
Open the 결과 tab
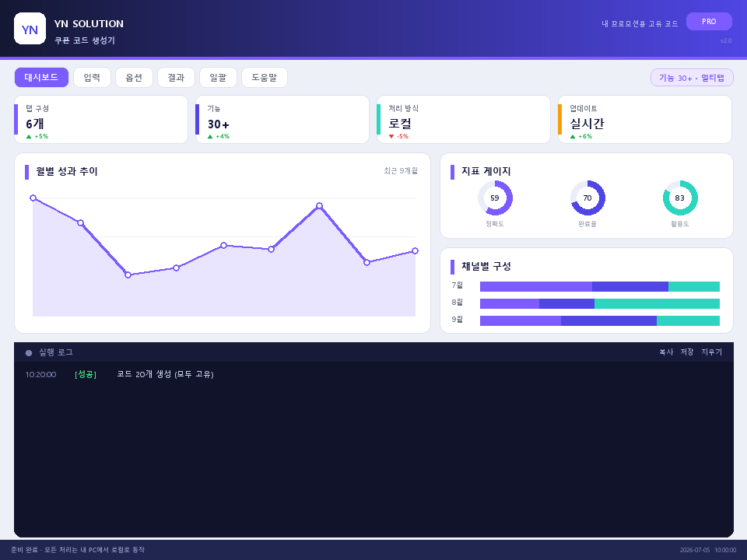176,78
